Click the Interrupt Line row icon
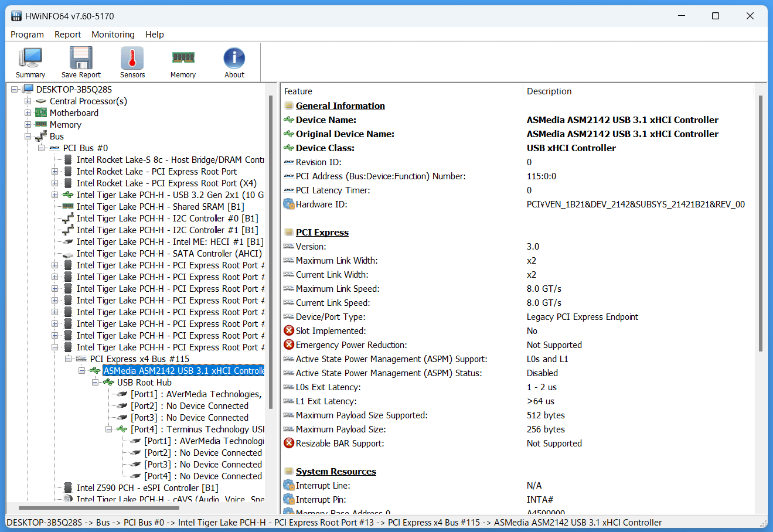Screen dimensions: 773x532 coord(289,485)
